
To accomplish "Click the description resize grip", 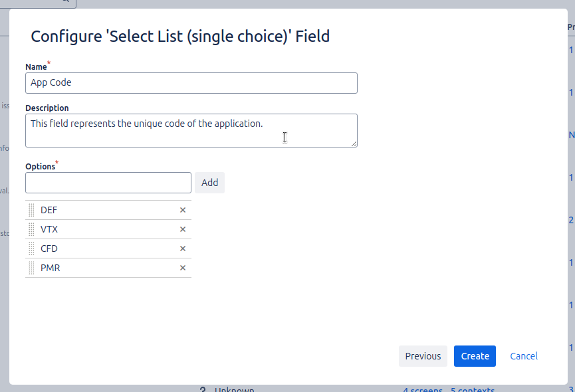I will pos(354,144).
